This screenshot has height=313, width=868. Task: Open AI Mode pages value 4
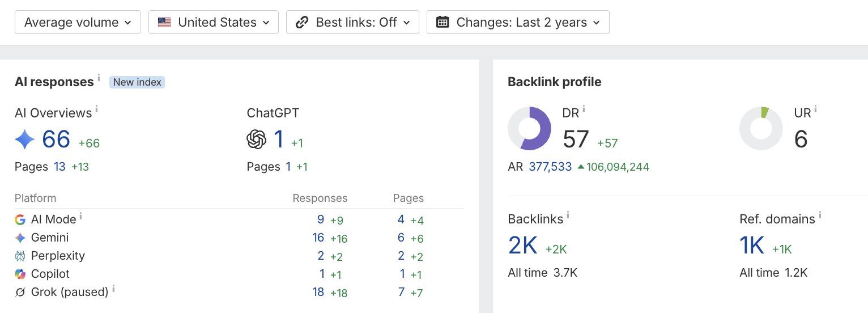401,219
